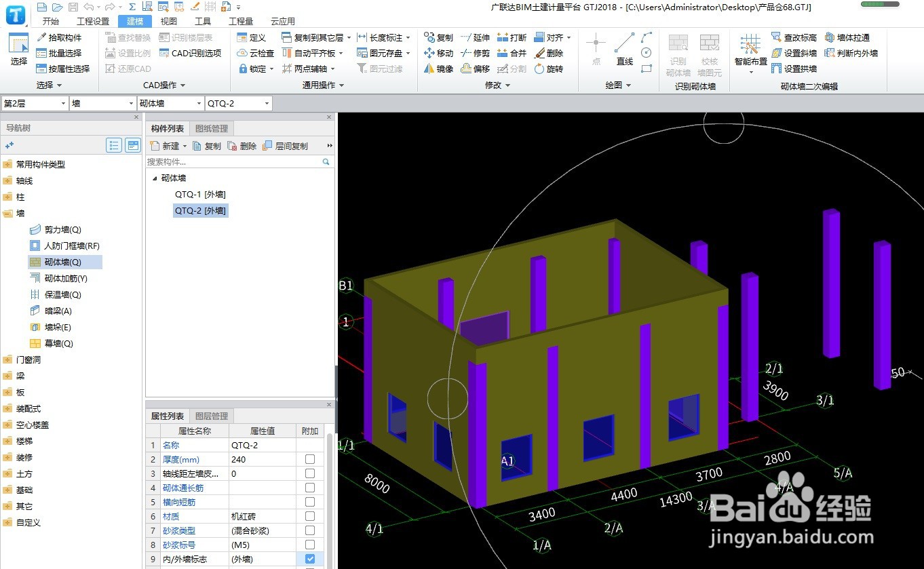Run the 云检查 cloud check
The image size is (924, 569).
pyautogui.click(x=256, y=53)
